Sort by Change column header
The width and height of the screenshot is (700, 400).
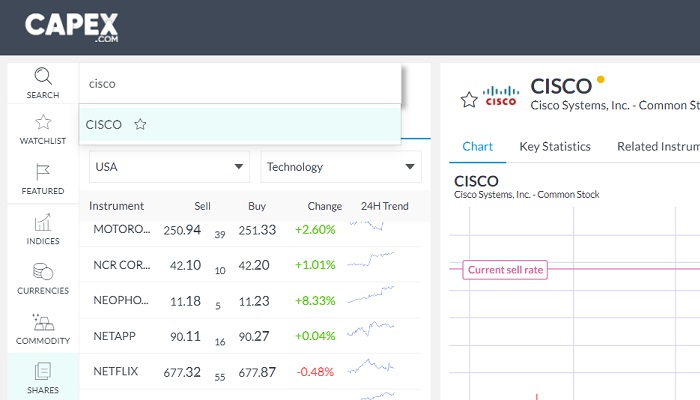point(325,206)
